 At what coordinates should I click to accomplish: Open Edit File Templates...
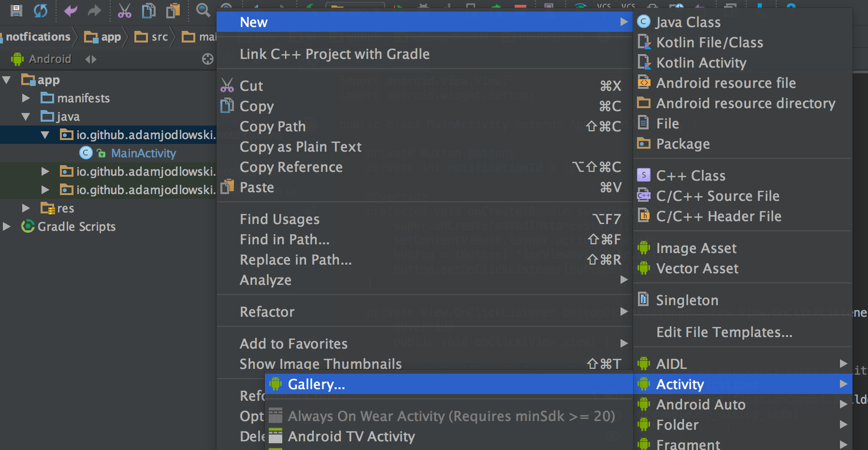(x=742, y=332)
